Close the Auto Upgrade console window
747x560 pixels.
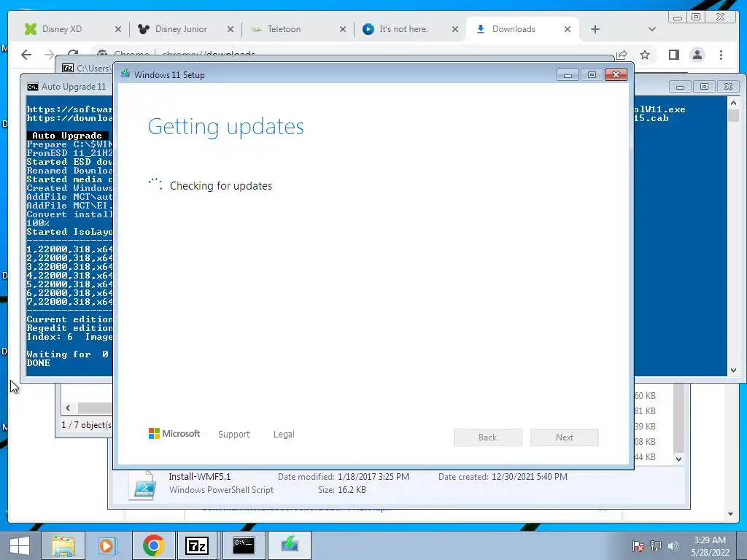[728, 87]
